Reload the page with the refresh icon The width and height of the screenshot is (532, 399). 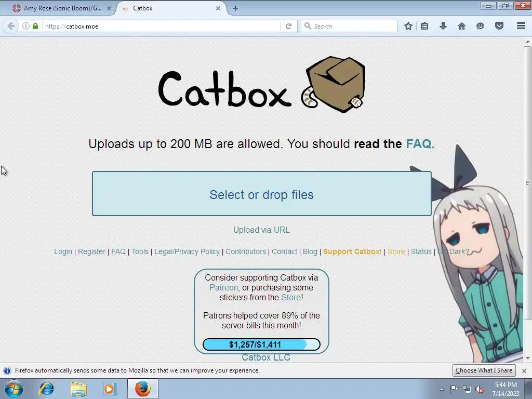coord(289,26)
